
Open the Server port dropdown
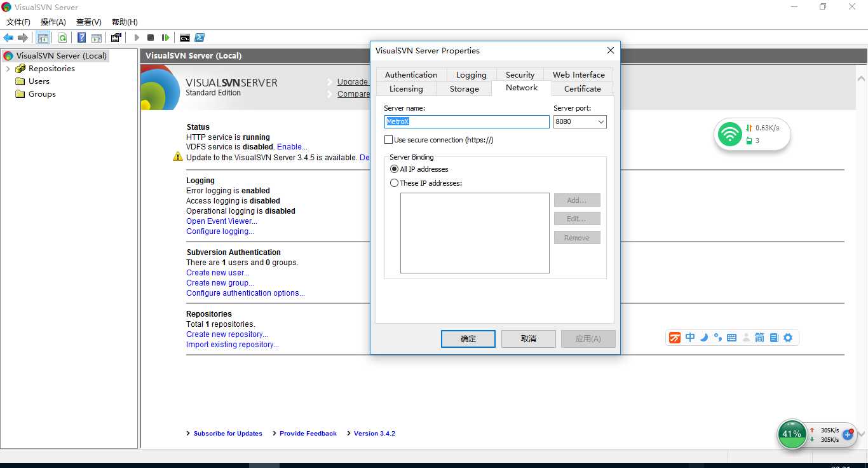point(600,121)
